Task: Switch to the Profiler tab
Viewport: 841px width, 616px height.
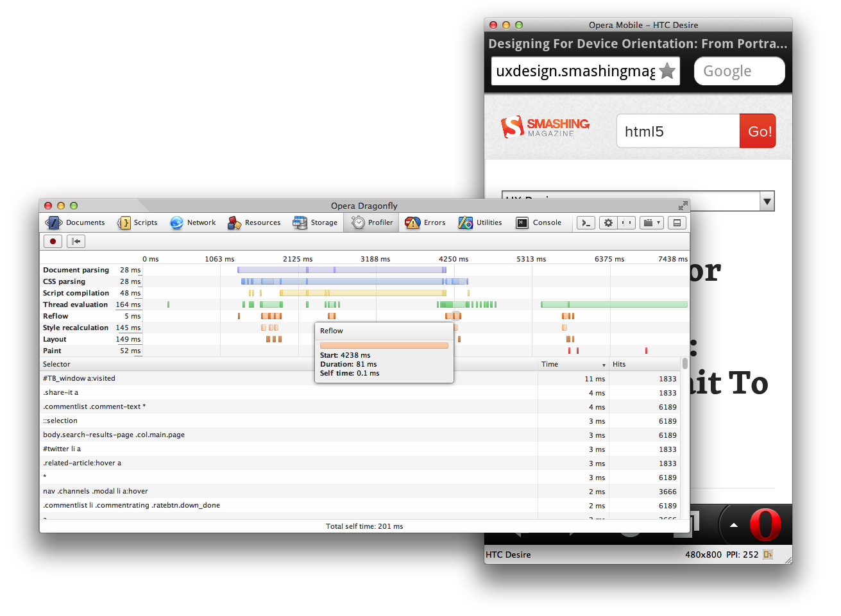Action: click(x=371, y=222)
